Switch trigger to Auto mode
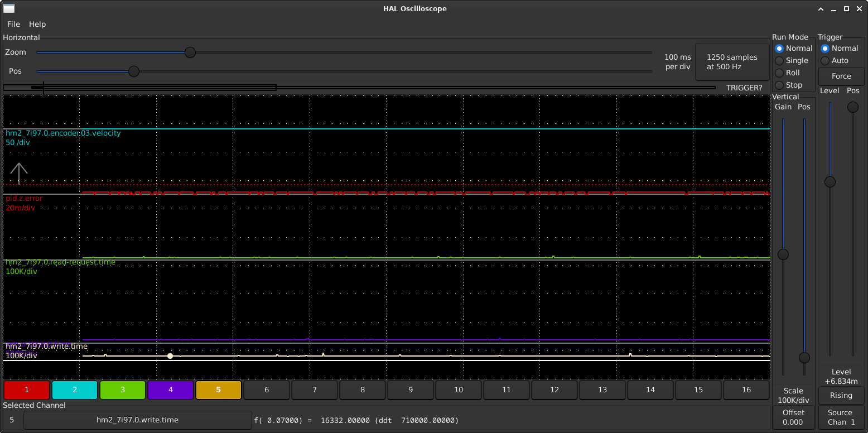868x433 pixels. click(x=825, y=61)
